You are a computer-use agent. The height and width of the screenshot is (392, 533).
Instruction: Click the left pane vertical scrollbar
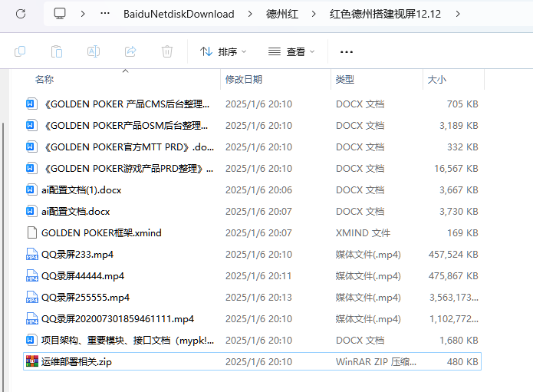3,257
